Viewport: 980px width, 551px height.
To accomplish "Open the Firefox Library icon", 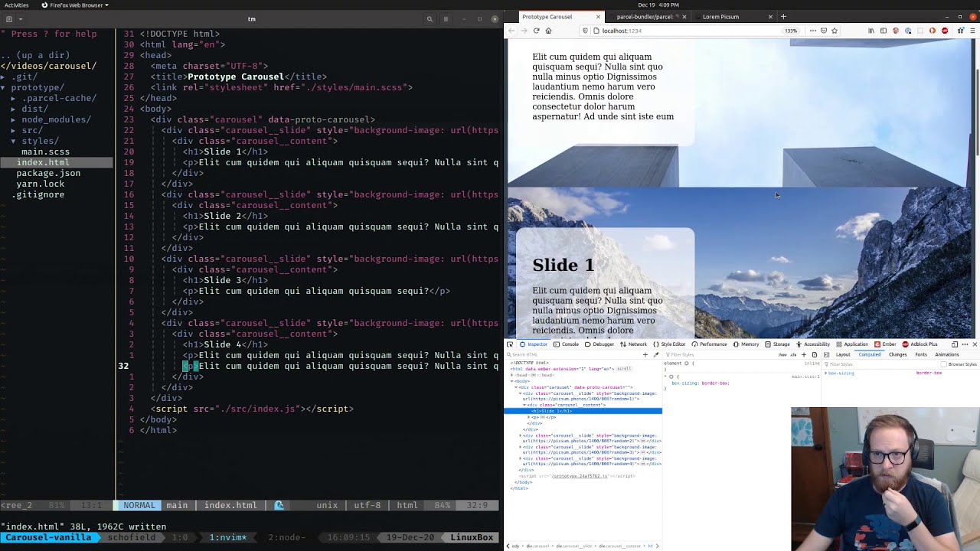I will point(871,31).
